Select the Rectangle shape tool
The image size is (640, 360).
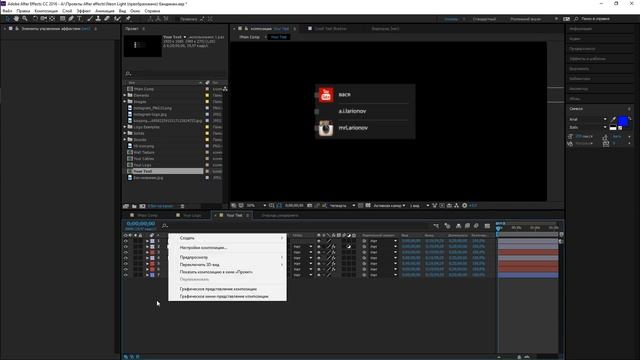[62, 19]
